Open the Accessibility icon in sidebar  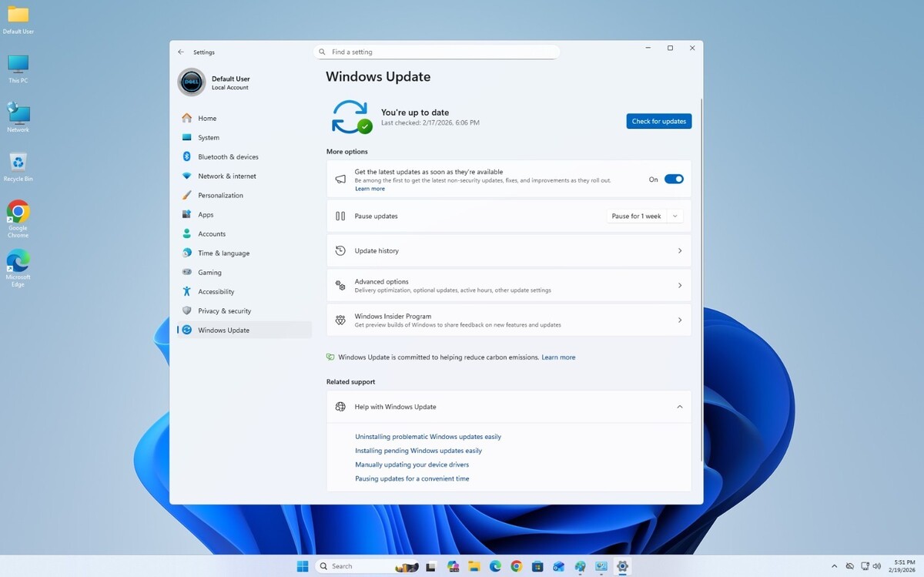click(186, 291)
